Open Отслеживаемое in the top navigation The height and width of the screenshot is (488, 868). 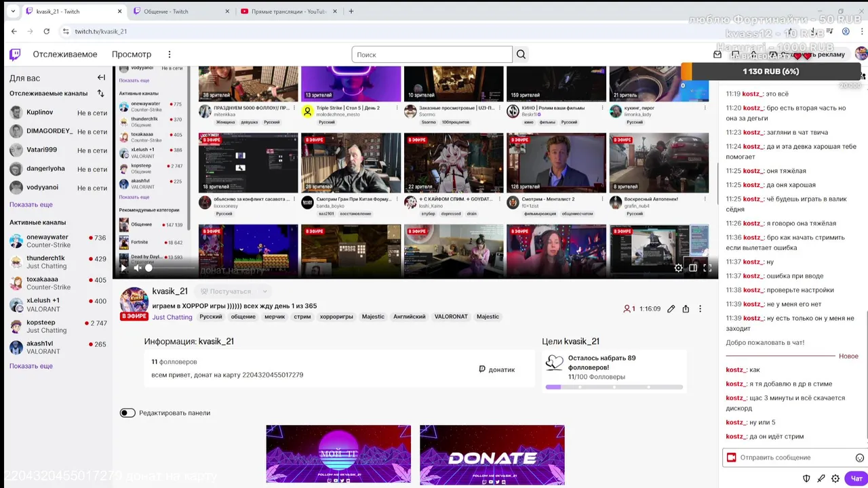point(65,54)
